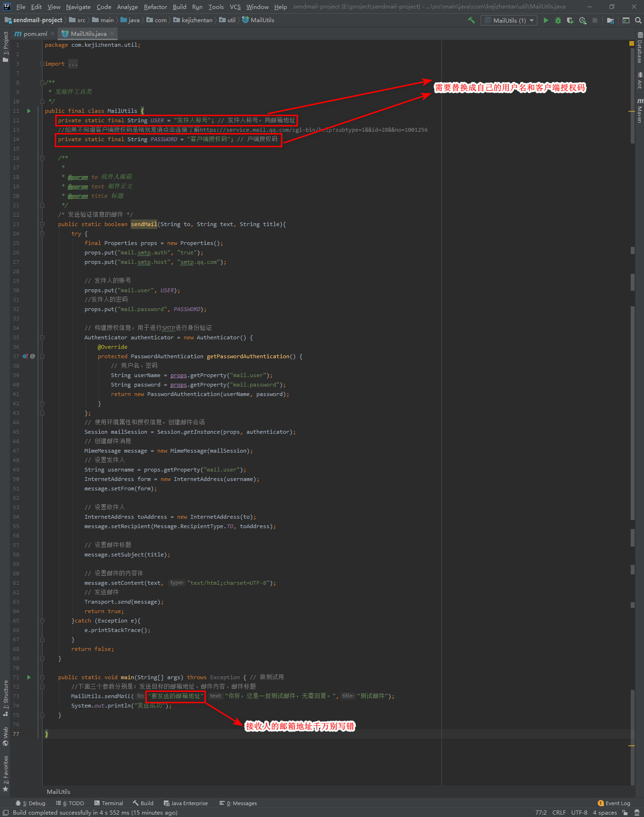Open the Java Enterprise tool window
The height and width of the screenshot is (817, 644).
(186, 803)
